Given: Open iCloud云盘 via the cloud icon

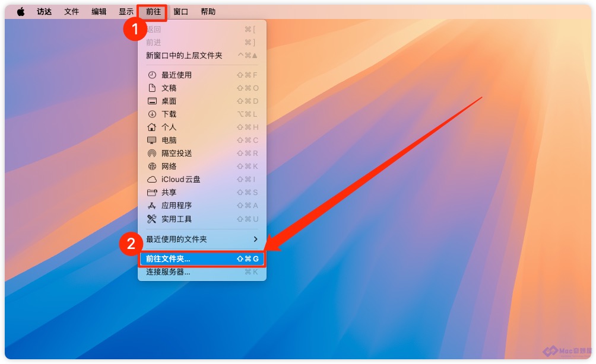Looking at the screenshot, I should point(151,179).
